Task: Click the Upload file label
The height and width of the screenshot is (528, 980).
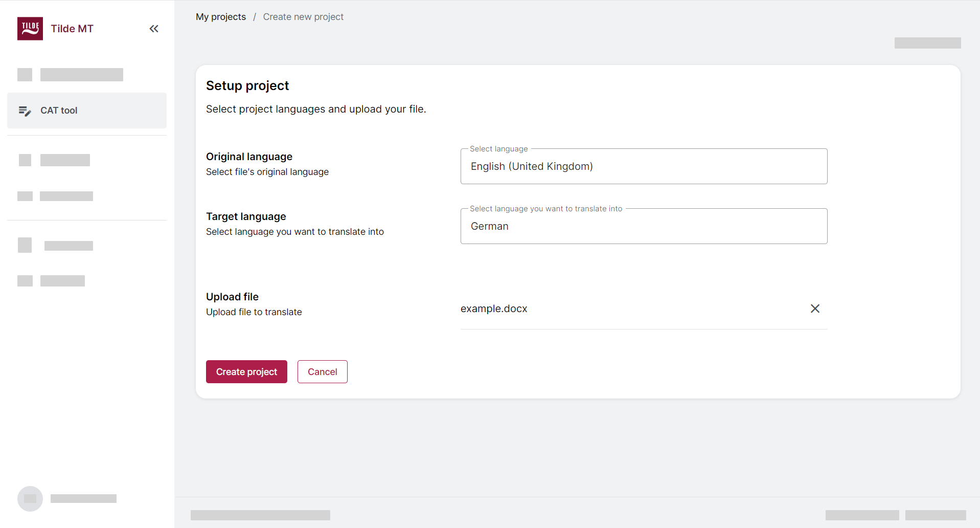Action: 232,297
